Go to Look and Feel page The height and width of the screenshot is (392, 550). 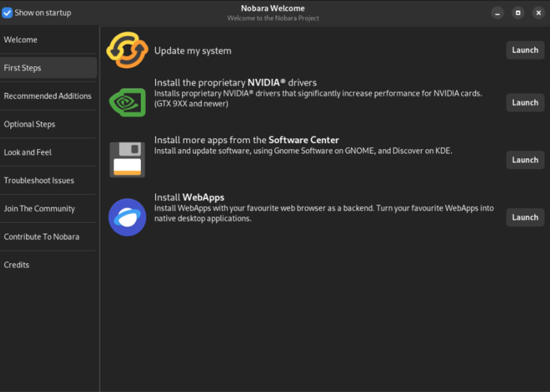pos(48,152)
